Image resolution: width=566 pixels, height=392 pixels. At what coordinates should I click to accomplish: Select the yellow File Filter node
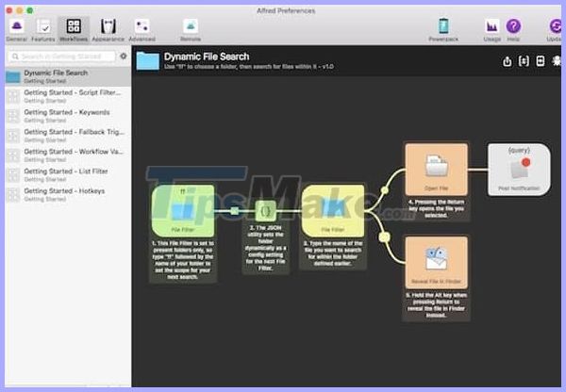coord(333,210)
